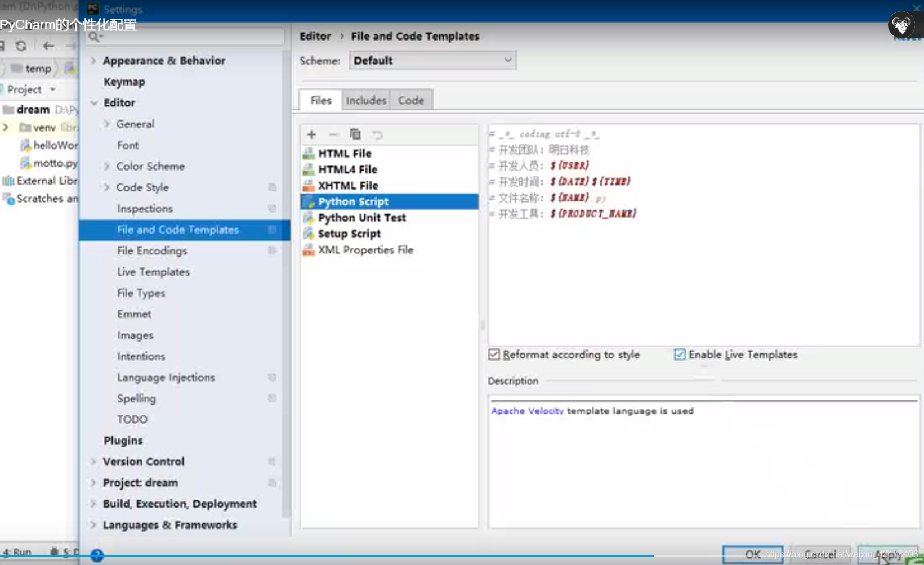Click the search magnifier icon in settings
This screenshot has height=565, width=924.
94,37
